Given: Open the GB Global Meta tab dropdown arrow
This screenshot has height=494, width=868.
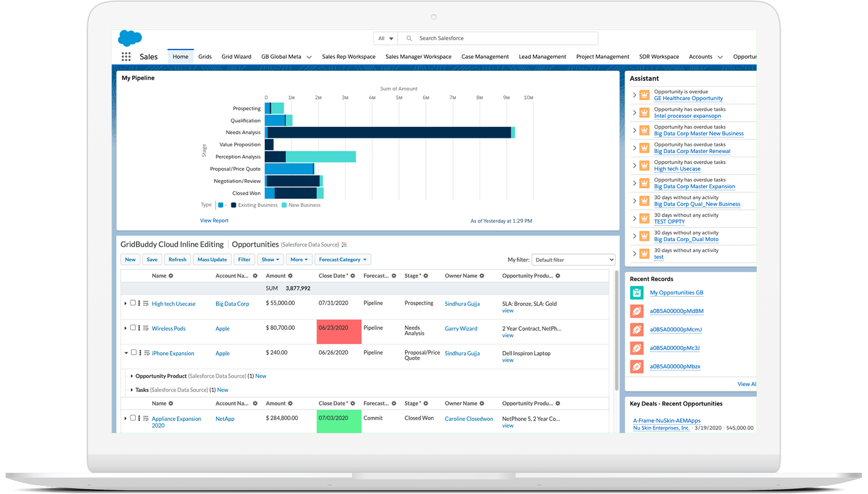Looking at the screenshot, I should tap(309, 57).
